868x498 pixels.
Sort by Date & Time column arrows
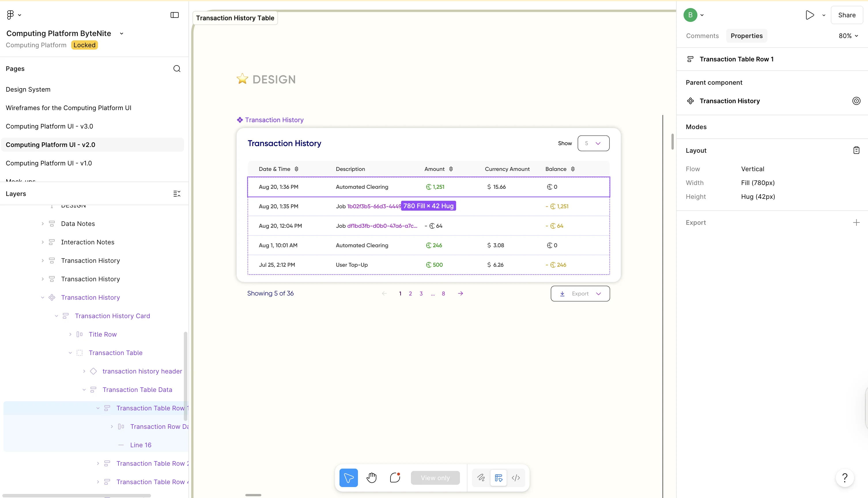pyautogui.click(x=297, y=169)
